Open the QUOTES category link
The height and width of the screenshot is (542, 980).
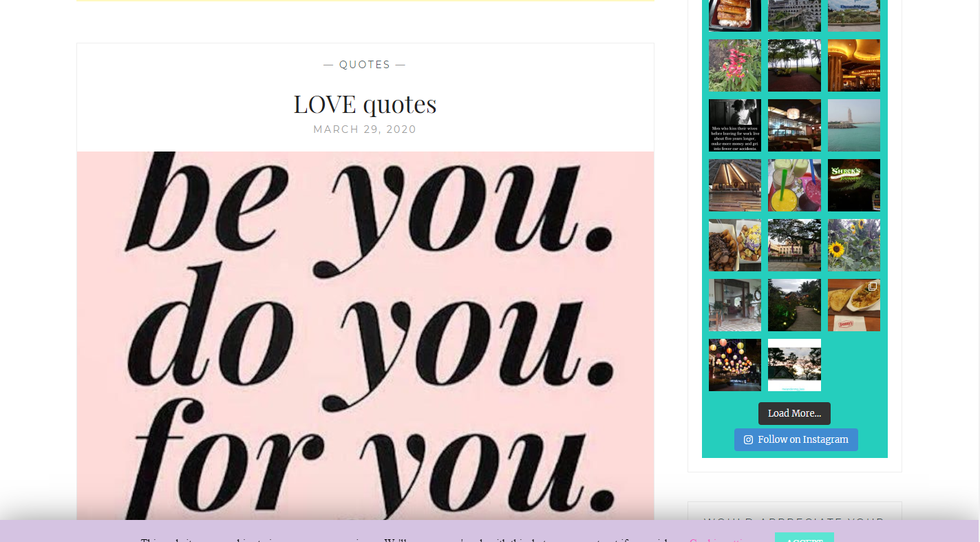click(x=365, y=65)
